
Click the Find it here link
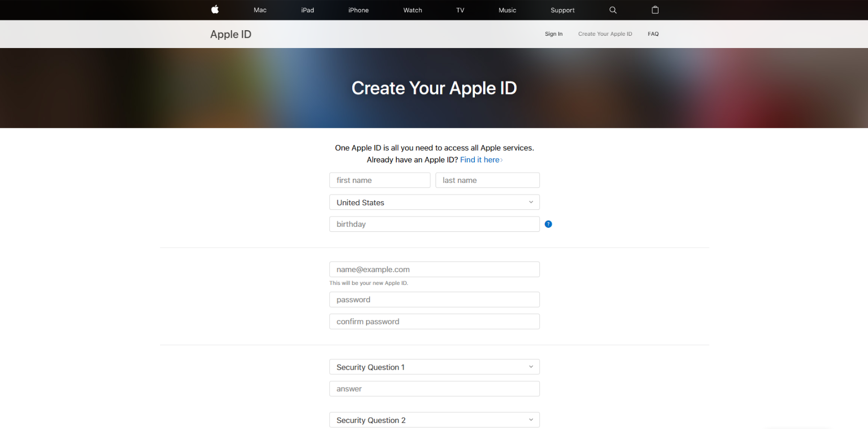(x=481, y=160)
